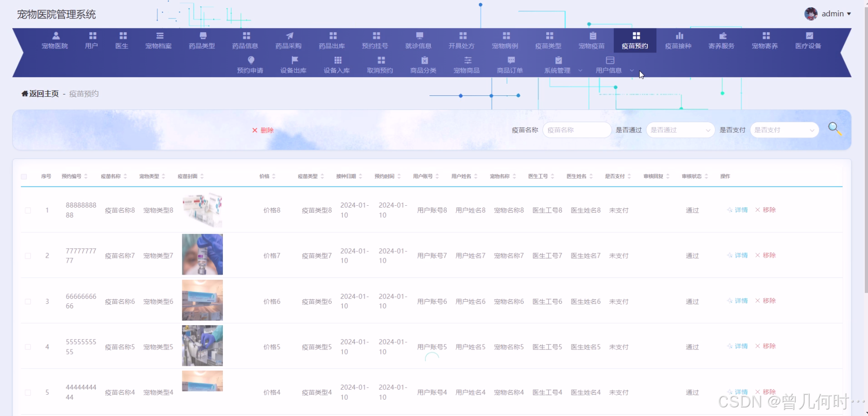Click the page vertical scrollbar
This screenshot has width=868, height=416.
(866, 149)
